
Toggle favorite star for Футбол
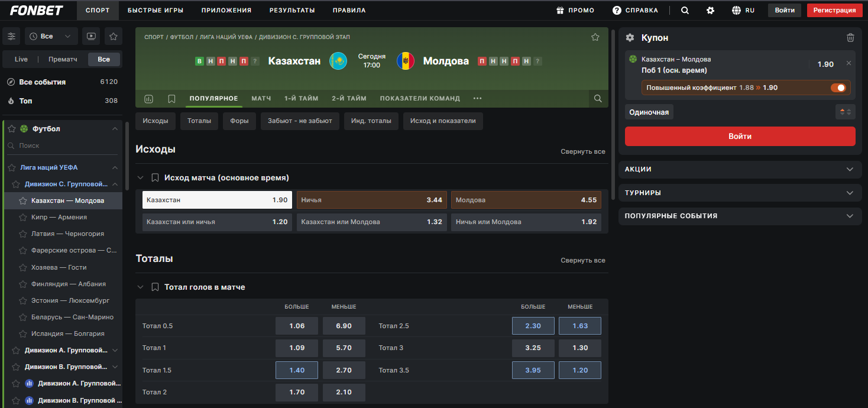coord(11,128)
